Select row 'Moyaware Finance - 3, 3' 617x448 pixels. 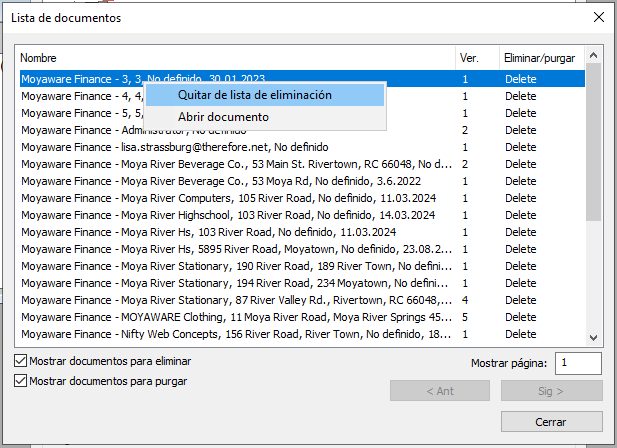302,79
